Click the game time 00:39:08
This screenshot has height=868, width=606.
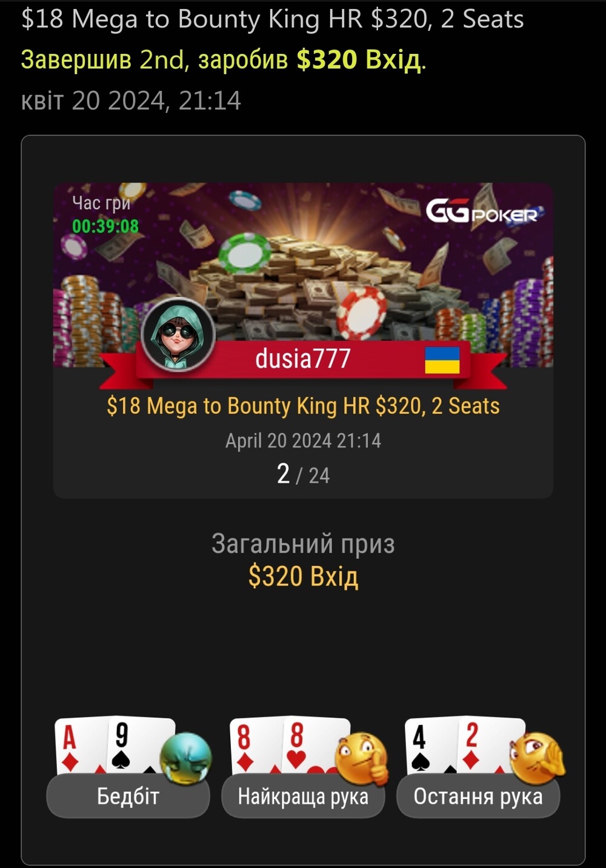105,227
